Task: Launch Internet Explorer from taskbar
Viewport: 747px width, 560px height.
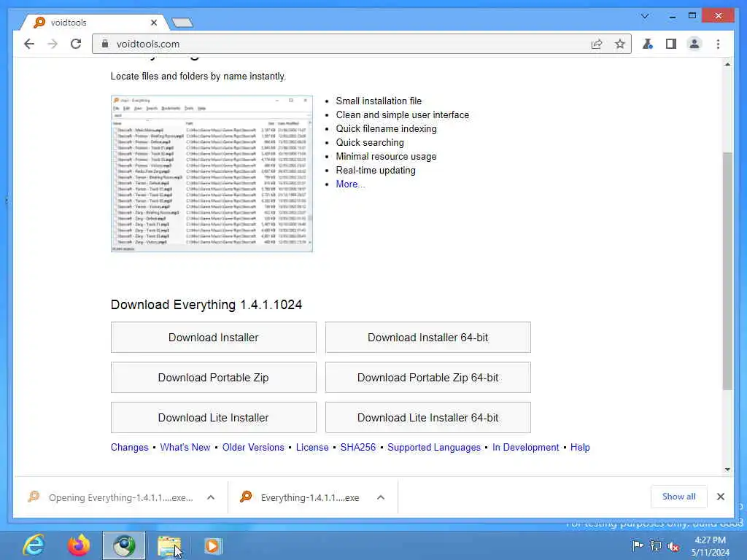Action: coord(34,545)
